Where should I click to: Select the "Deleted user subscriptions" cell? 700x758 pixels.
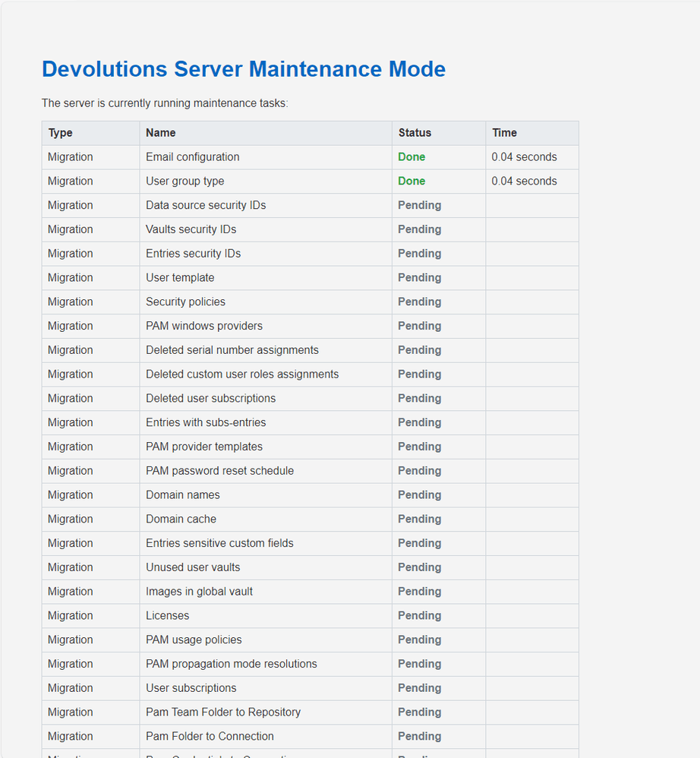[x=266, y=399]
